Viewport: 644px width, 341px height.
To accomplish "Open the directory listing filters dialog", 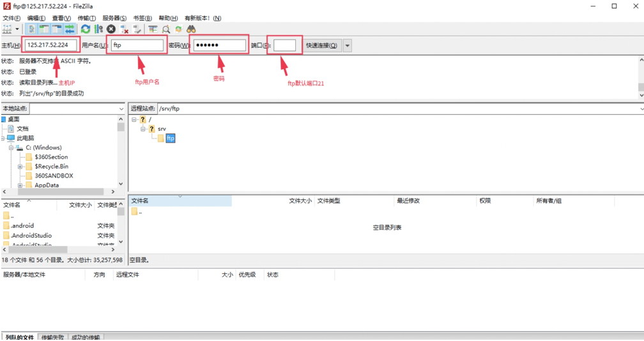I will (153, 29).
